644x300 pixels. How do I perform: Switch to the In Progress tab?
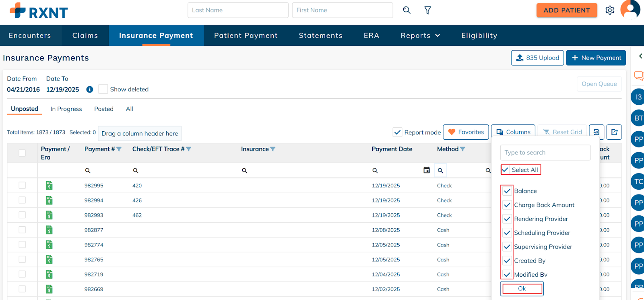point(66,109)
